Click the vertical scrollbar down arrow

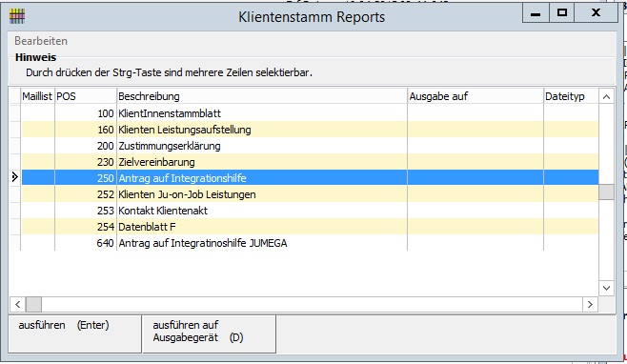coord(606,288)
